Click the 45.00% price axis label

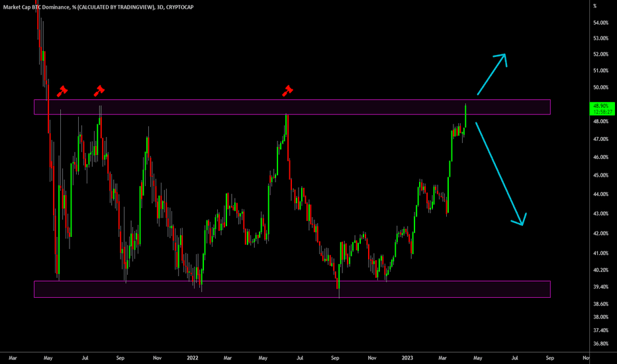pyautogui.click(x=601, y=175)
